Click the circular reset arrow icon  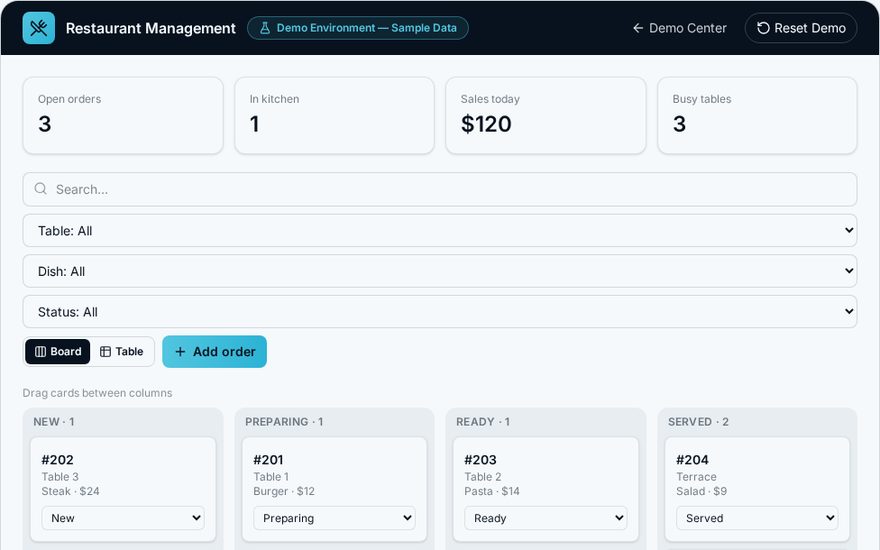763,28
